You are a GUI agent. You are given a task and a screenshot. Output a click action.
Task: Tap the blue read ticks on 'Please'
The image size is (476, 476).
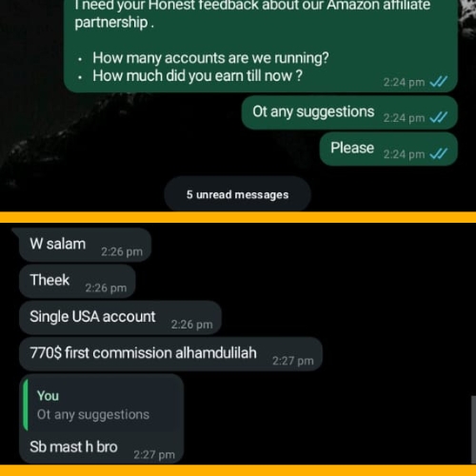(x=439, y=154)
